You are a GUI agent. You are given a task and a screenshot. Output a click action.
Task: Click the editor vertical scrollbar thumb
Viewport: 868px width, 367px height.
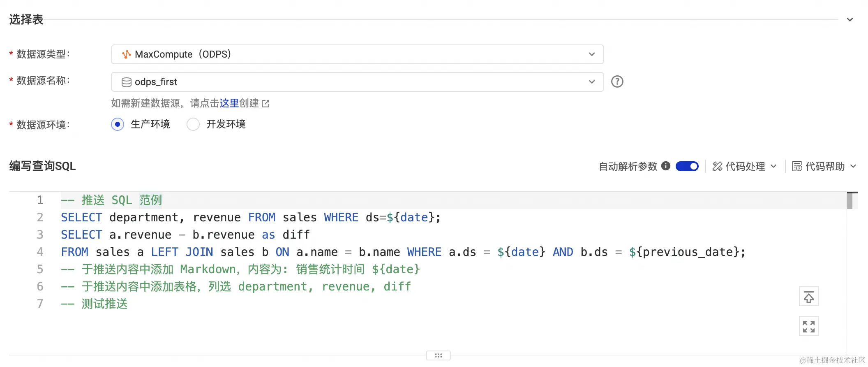point(850,201)
